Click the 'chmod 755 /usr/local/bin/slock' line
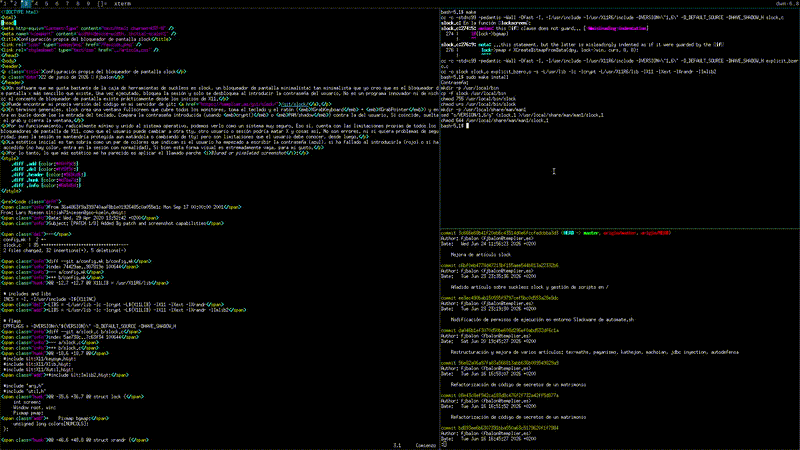The image size is (800, 450). [479, 98]
